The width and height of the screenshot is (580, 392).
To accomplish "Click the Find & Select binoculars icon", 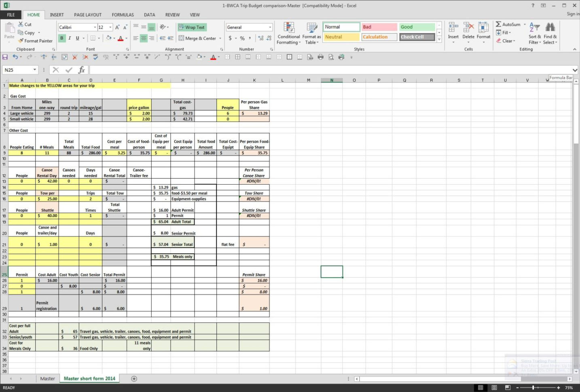I will (550, 26).
